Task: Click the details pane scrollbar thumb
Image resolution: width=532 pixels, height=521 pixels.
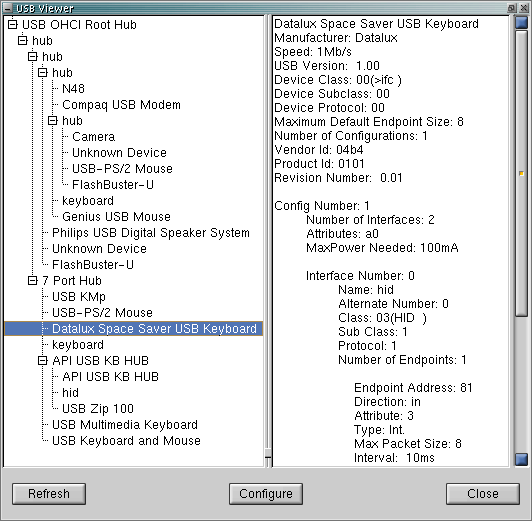Action: (x=521, y=173)
